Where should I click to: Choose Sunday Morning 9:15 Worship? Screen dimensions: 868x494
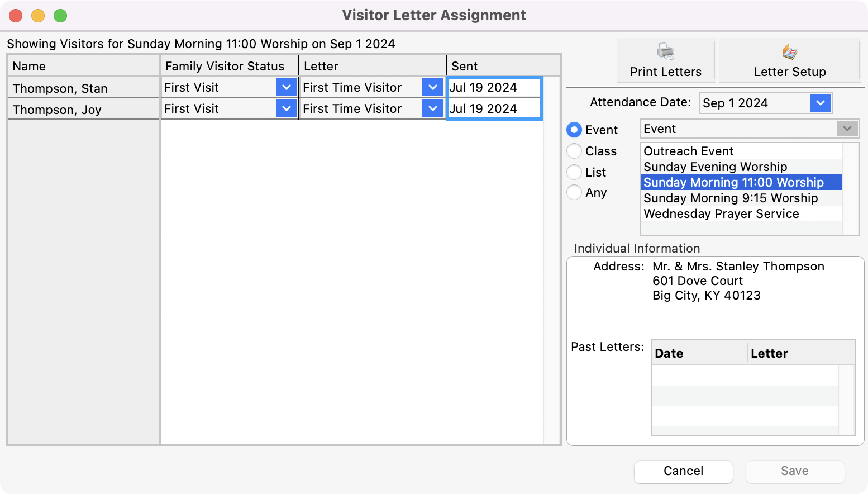click(x=730, y=198)
